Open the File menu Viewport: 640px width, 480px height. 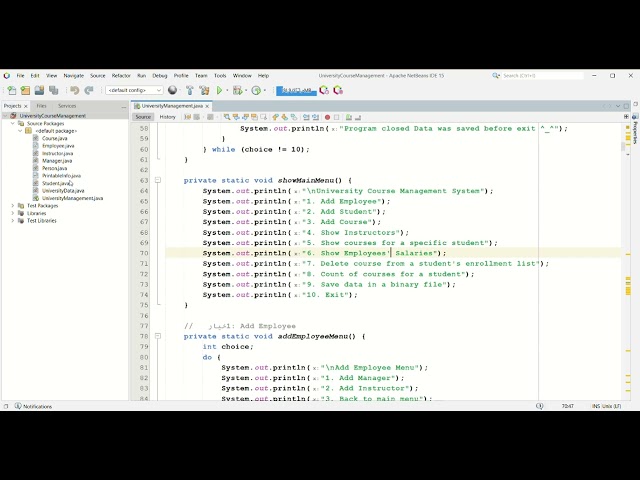[x=20, y=76]
